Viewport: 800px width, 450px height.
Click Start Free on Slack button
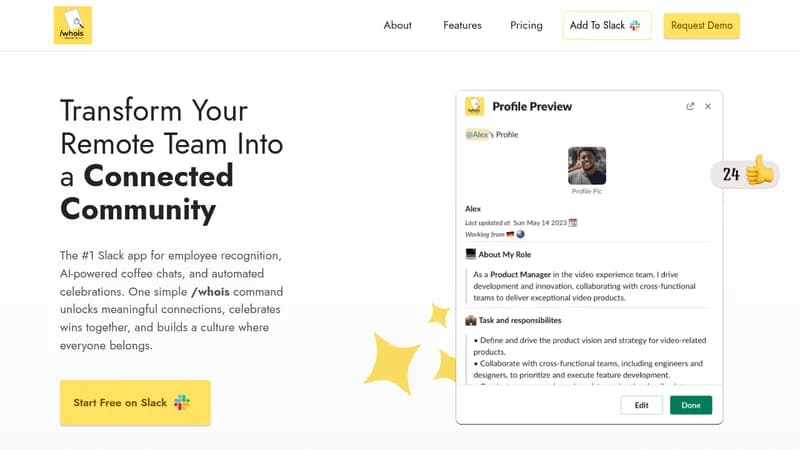pyautogui.click(x=135, y=403)
